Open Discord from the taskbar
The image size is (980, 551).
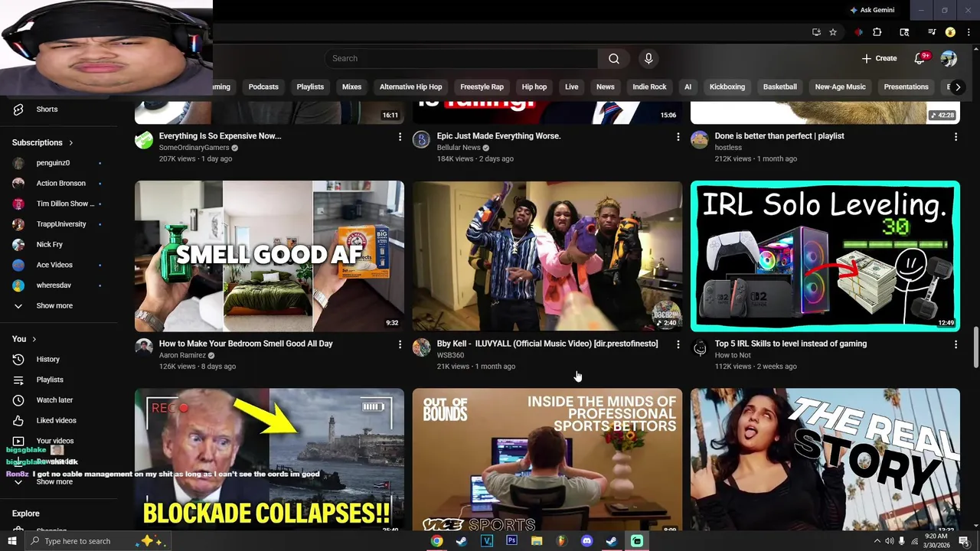pos(586,541)
